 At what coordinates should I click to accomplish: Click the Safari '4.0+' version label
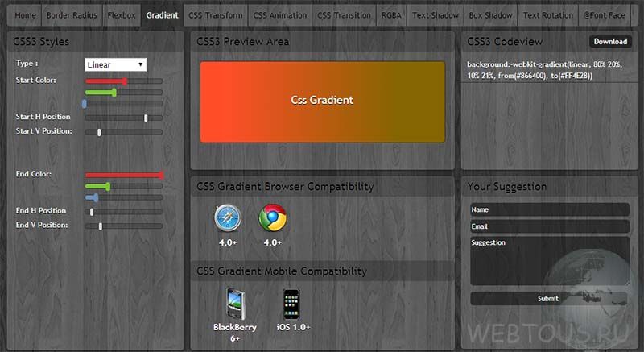pos(228,242)
